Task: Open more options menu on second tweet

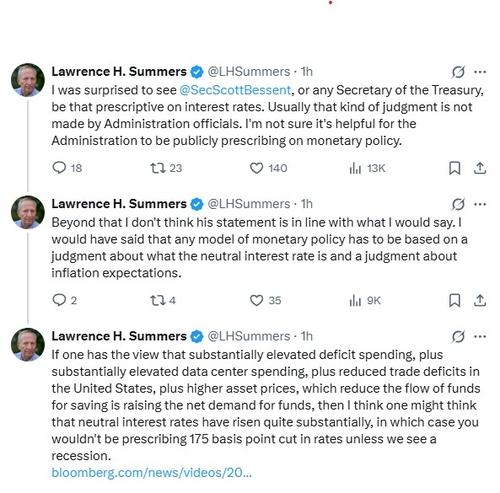Action: [x=480, y=204]
